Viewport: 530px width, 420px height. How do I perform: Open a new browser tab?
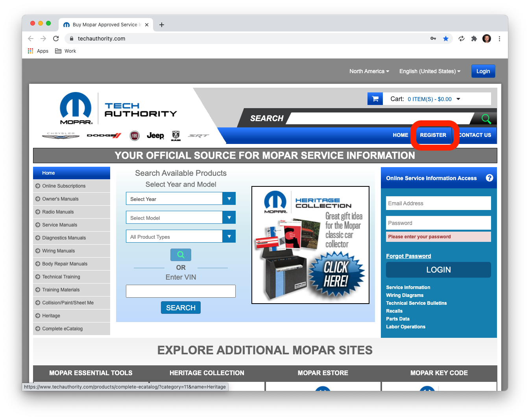pos(162,25)
